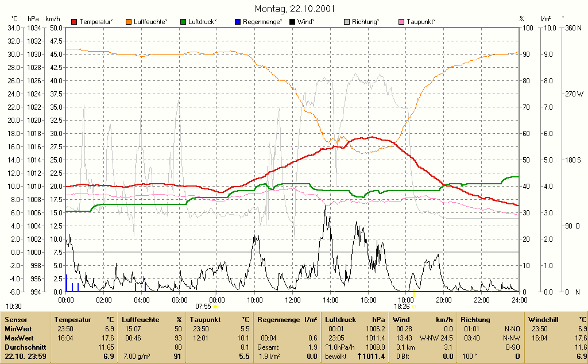Image resolution: width=588 pixels, height=364 pixels.
Task: Click the blue Regenmenge legend swatch
Action: (237, 22)
